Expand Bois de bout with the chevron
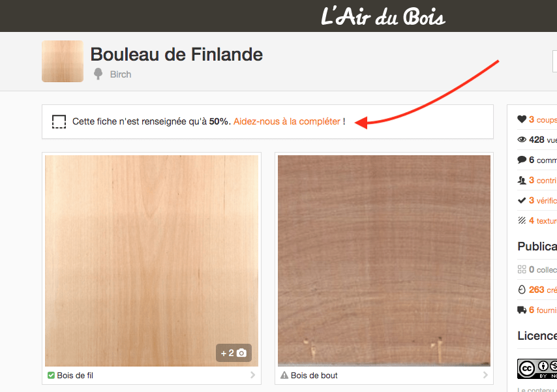 click(485, 375)
